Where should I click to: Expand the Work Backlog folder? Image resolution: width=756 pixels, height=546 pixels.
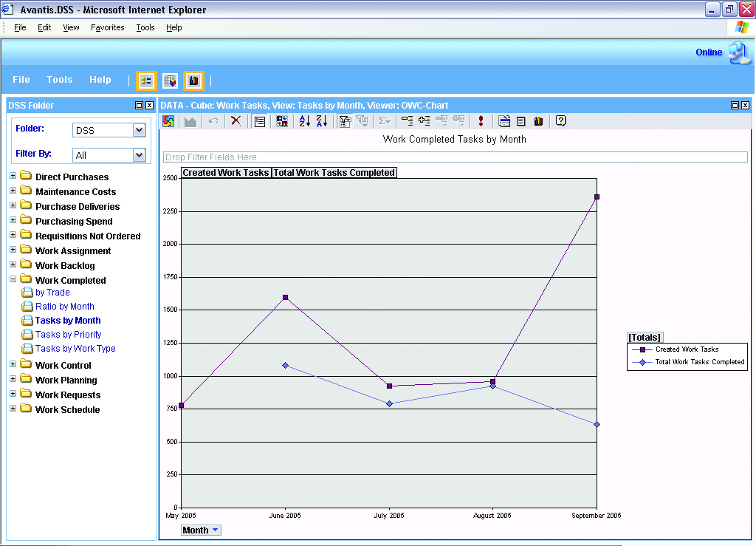click(13, 265)
